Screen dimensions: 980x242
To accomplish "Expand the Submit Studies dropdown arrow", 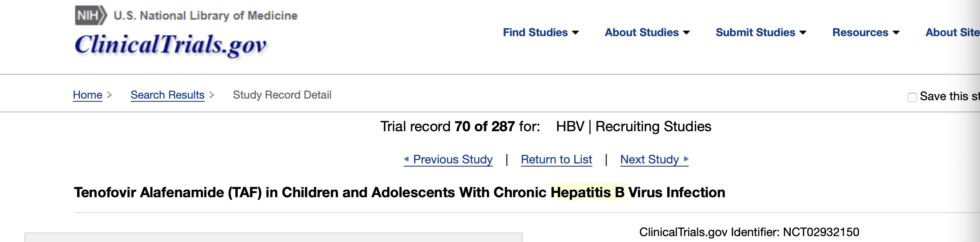I will coord(803,33).
